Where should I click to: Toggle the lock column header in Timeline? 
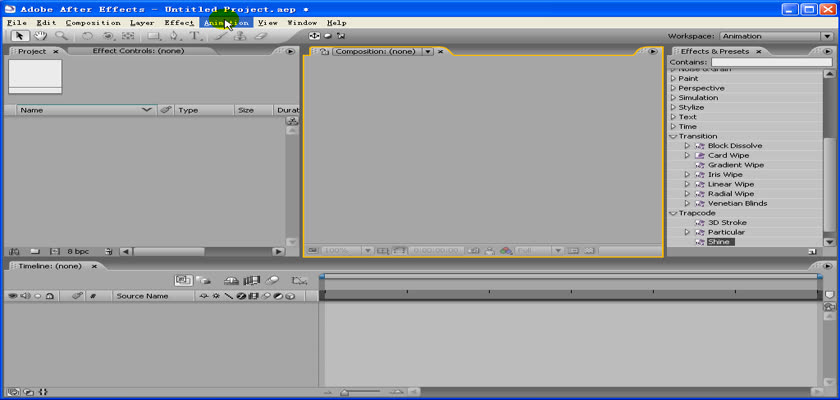click(x=49, y=296)
